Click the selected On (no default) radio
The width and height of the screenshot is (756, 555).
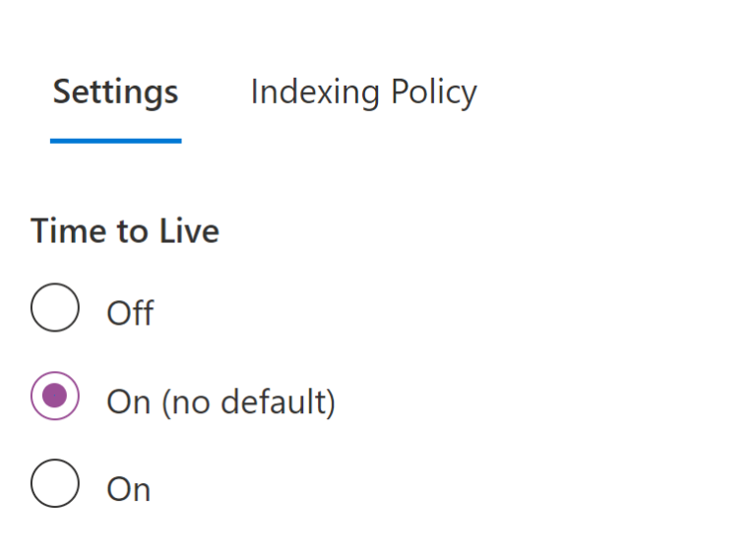coord(55,396)
